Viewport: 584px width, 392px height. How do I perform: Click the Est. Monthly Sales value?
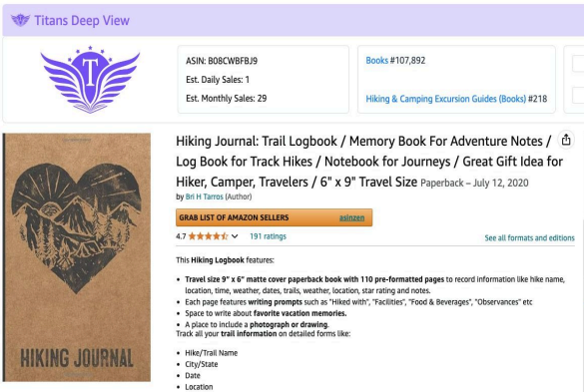point(262,99)
